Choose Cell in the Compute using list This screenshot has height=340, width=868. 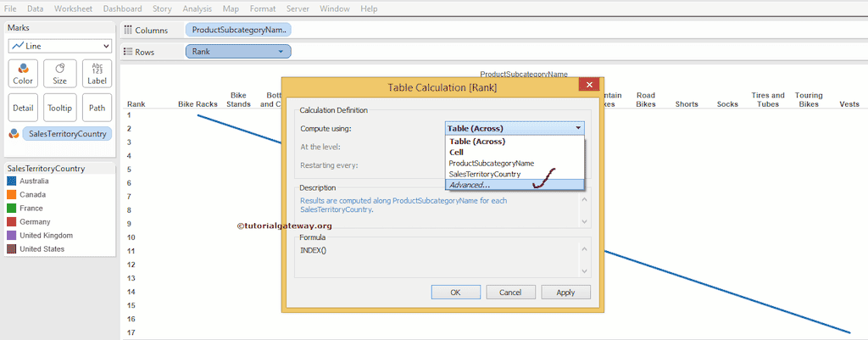pos(515,153)
